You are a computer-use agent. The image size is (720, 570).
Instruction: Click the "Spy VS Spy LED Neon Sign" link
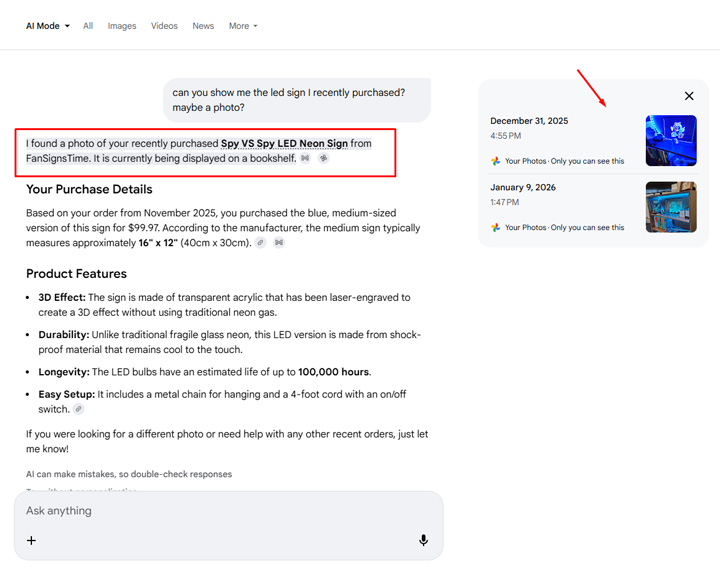tap(284, 143)
